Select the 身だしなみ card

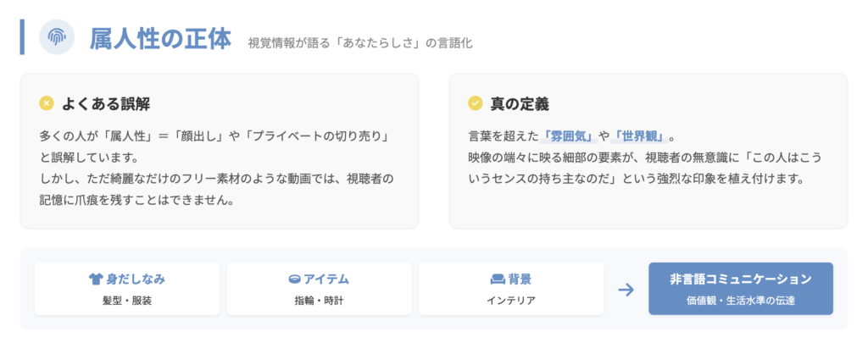click(126, 289)
